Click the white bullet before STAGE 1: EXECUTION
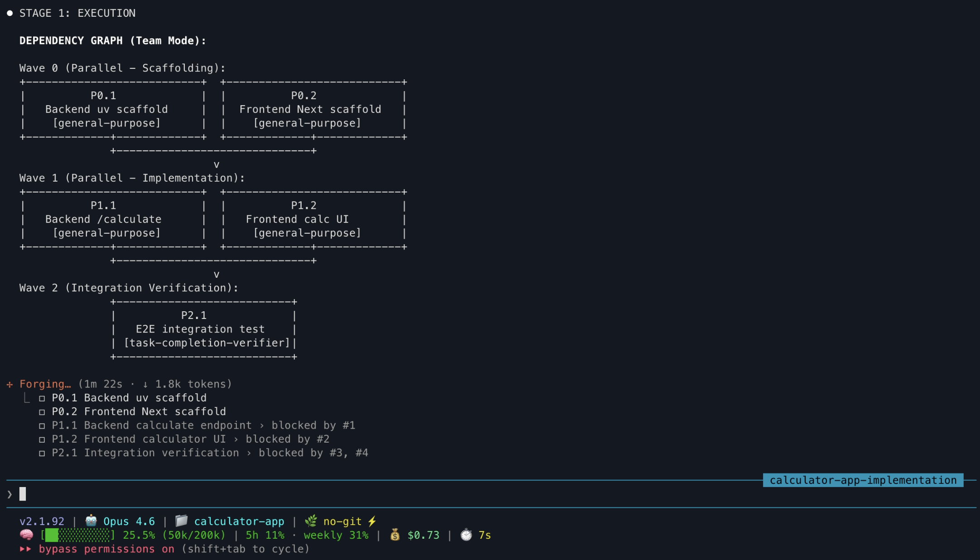The width and height of the screenshot is (980, 560). point(10,13)
